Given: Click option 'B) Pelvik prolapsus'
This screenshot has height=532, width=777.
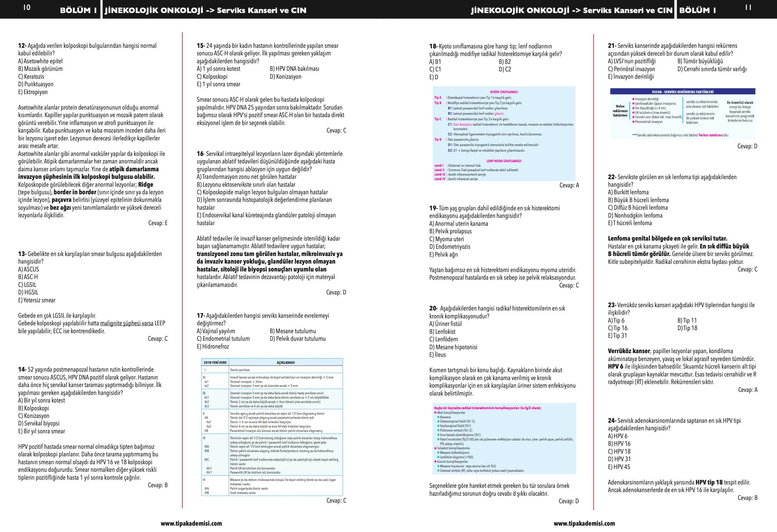Looking at the screenshot, I should pyautogui.click(x=451, y=231).
